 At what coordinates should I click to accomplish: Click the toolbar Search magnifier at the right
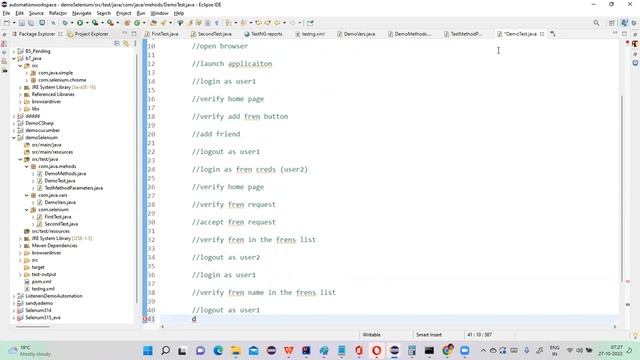coord(596,23)
